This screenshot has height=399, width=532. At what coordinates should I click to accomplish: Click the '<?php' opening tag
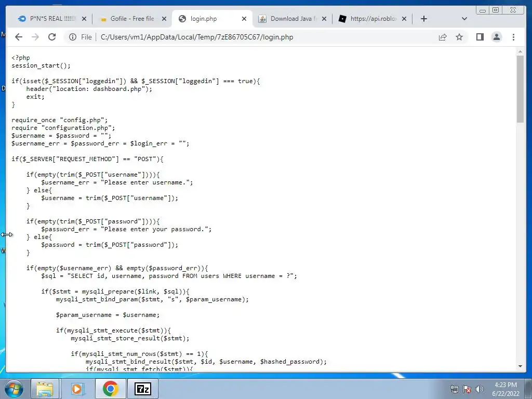[21, 58]
